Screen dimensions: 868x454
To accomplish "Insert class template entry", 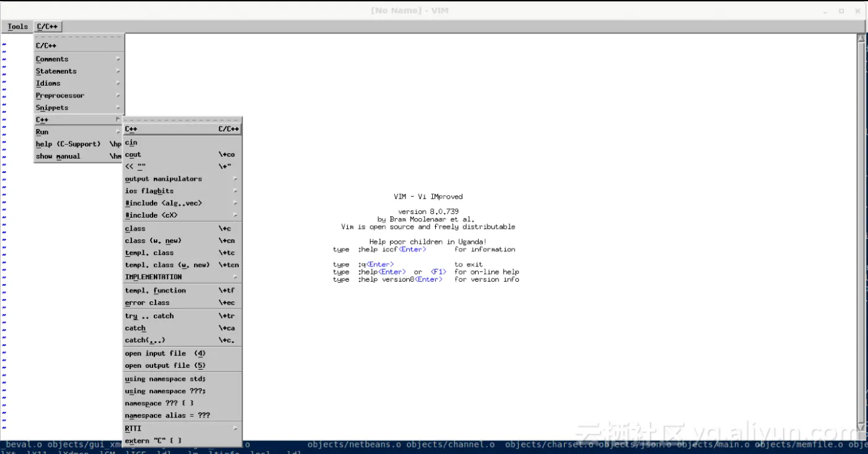I will [x=183, y=229].
